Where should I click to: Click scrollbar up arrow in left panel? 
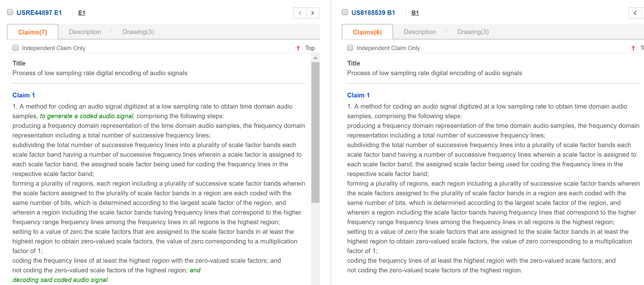tap(315, 58)
